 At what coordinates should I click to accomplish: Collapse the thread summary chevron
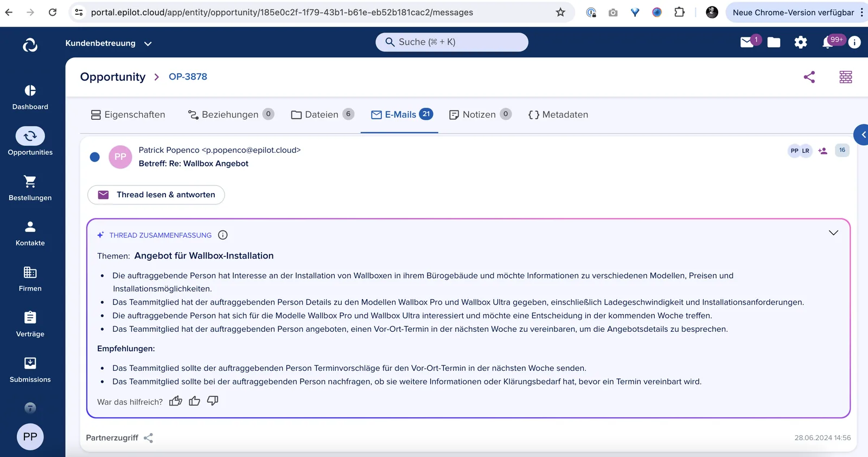833,233
